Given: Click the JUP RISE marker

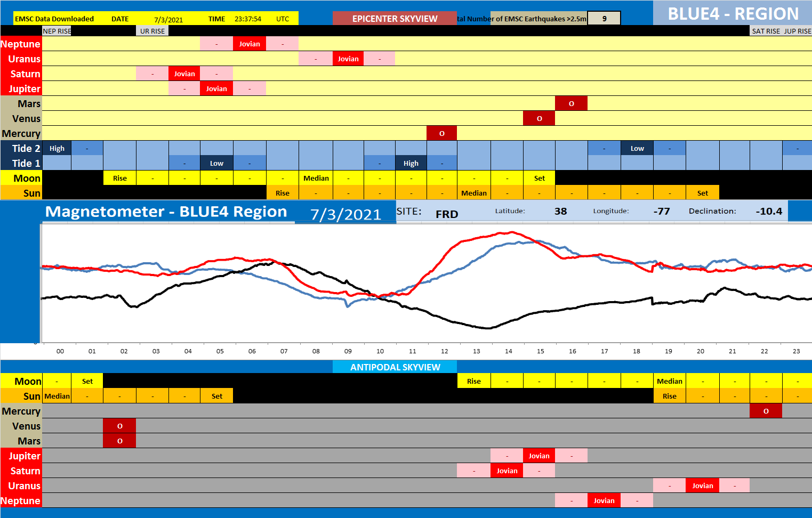Looking at the screenshot, I should coord(797,31).
